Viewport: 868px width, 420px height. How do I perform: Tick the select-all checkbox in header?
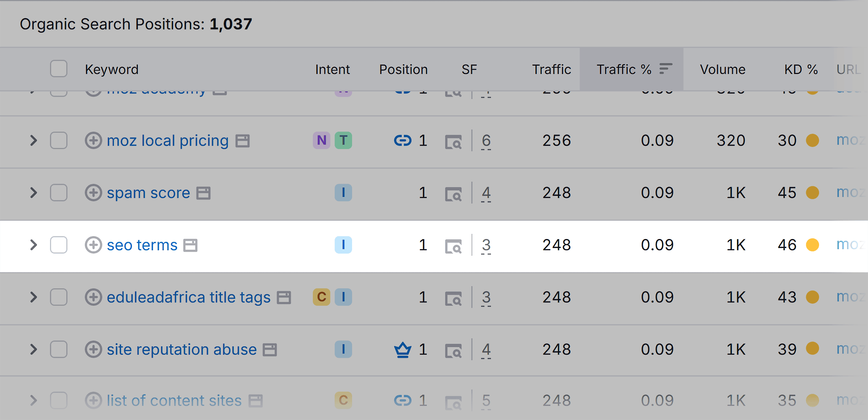click(x=59, y=68)
